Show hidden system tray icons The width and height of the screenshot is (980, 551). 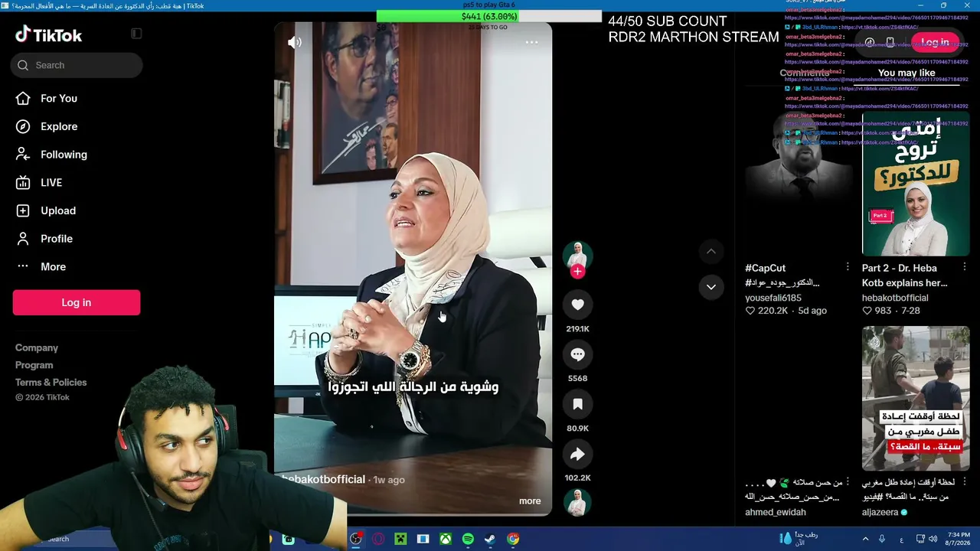864,539
